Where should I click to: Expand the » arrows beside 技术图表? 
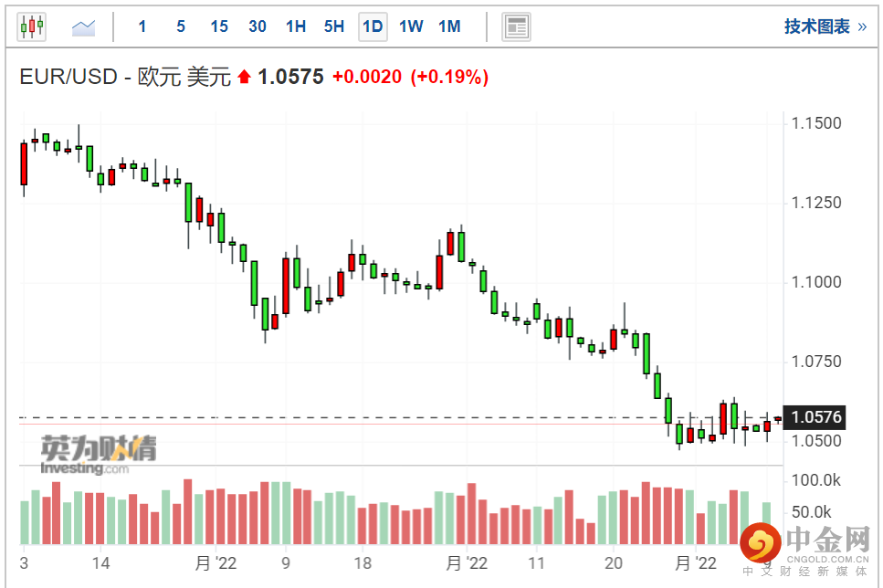pyautogui.click(x=861, y=26)
